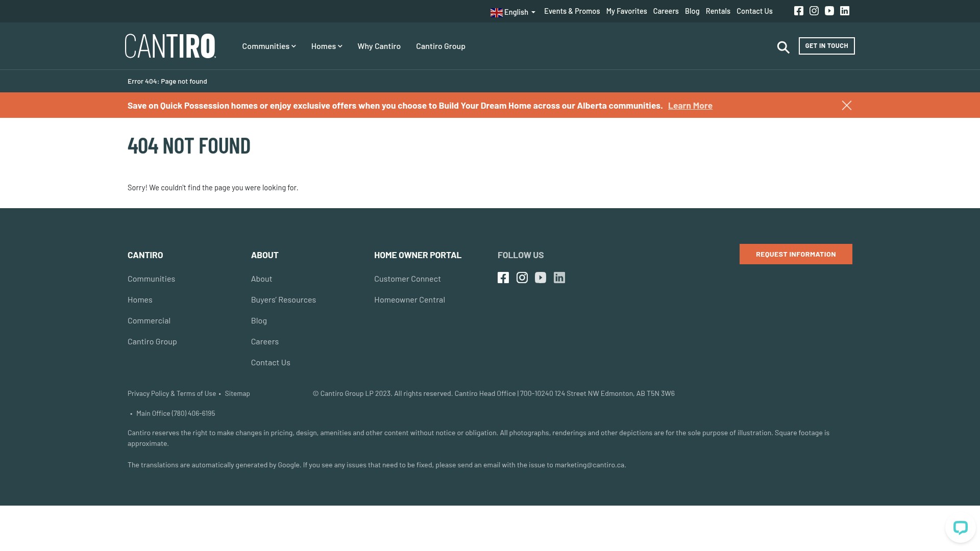Open footer Contact Us link
The width and height of the screenshot is (980, 551).
(271, 362)
